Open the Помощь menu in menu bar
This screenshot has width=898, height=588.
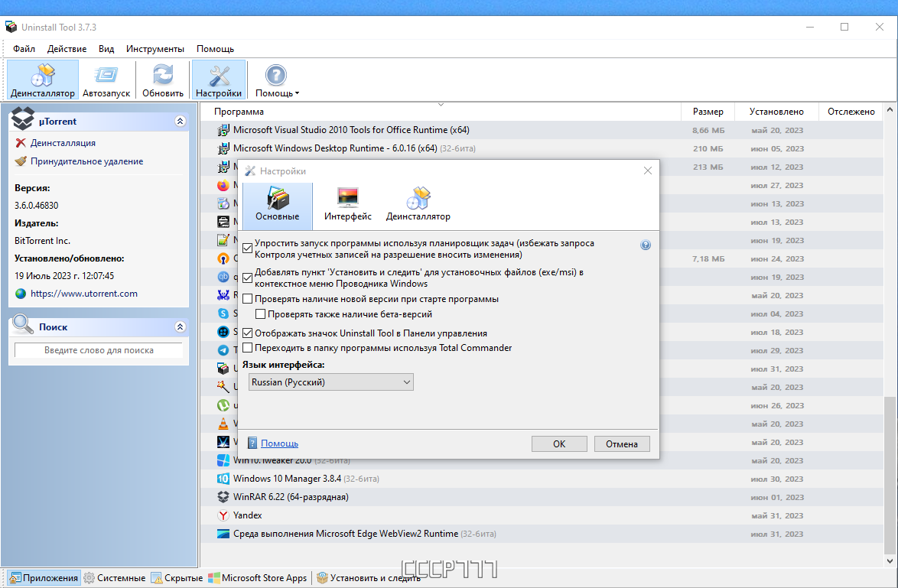point(216,49)
